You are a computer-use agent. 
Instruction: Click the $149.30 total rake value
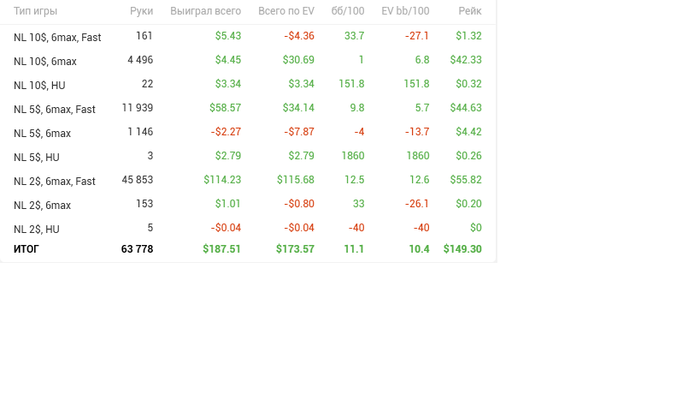(462, 249)
